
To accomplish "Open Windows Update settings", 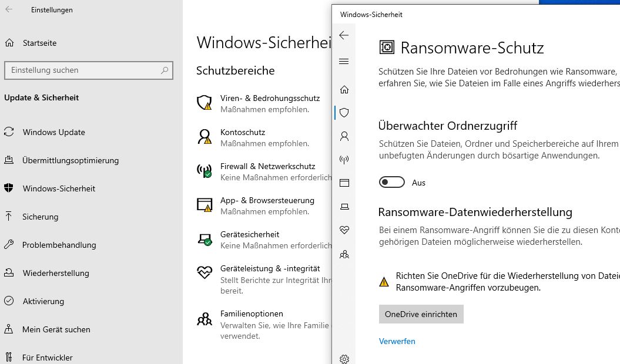I will [53, 132].
